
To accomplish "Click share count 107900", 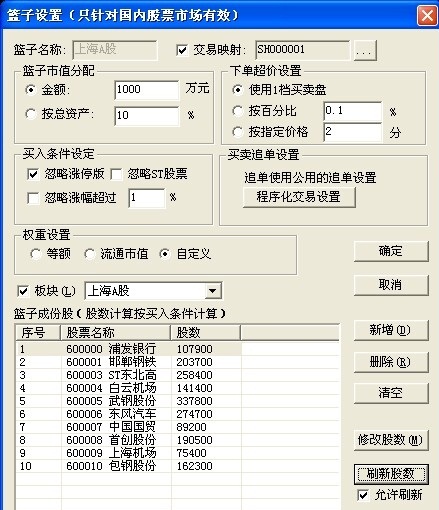I will [194, 349].
